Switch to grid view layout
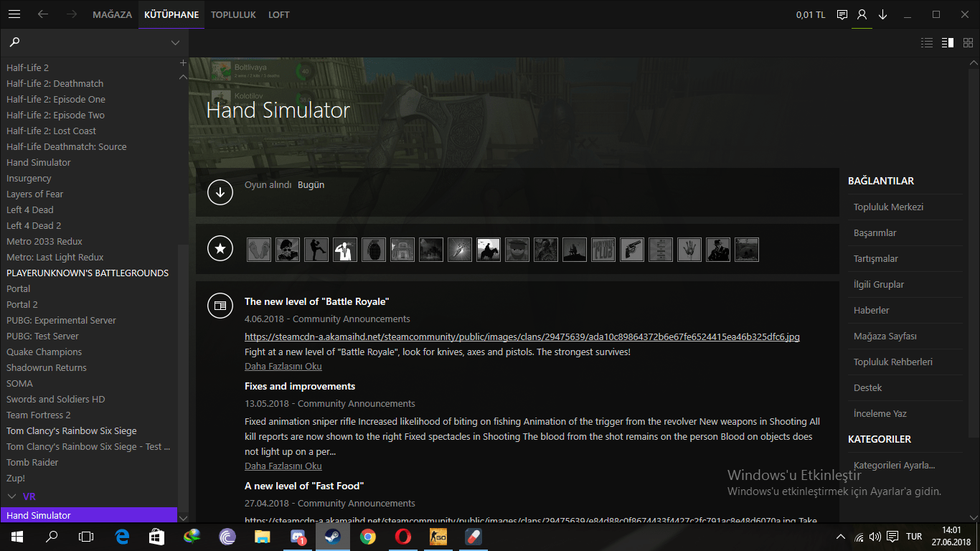Viewport: 980px width, 551px height. (x=968, y=42)
